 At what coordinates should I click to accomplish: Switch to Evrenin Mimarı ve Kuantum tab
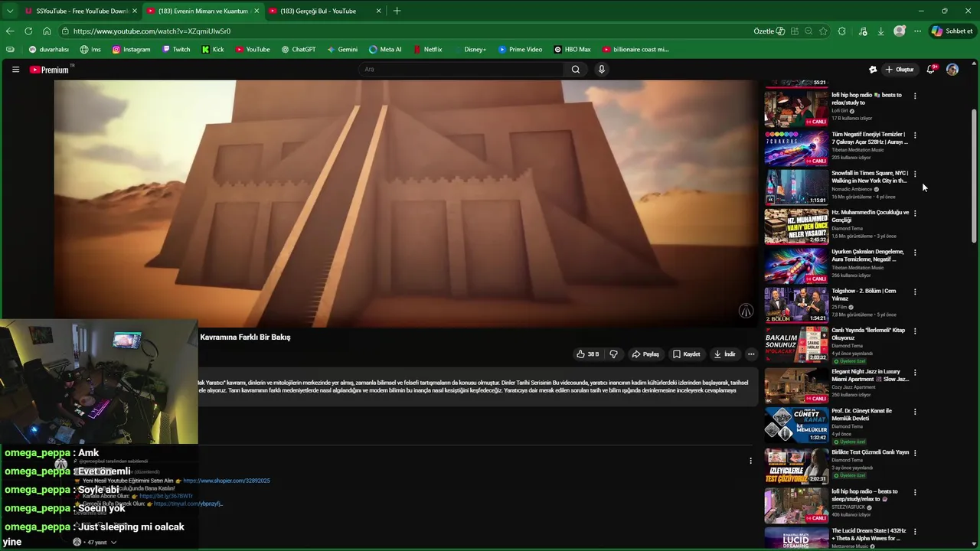(x=202, y=11)
